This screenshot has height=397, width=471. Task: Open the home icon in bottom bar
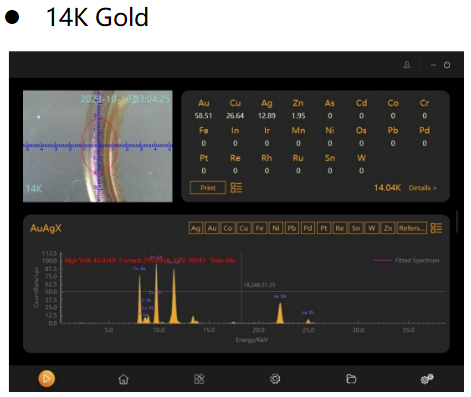click(123, 379)
